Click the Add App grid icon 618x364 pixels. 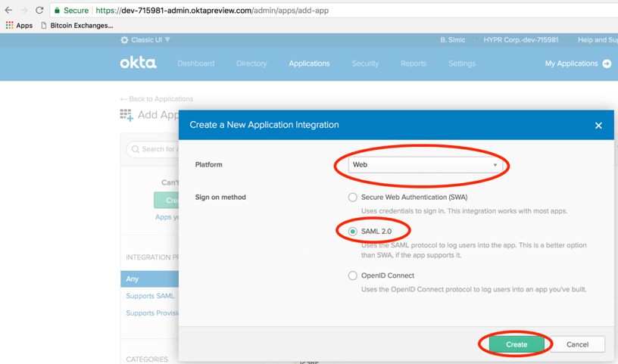(x=126, y=115)
